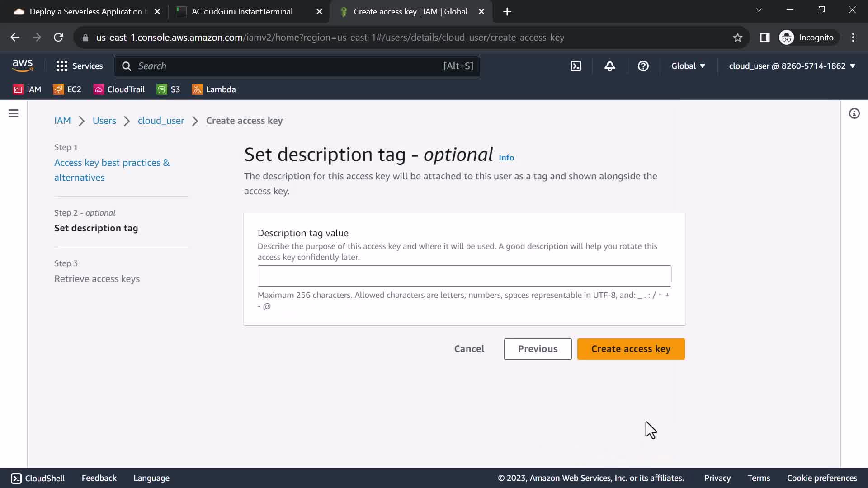Switch to Deploy a Serverless Application tab

point(86,12)
